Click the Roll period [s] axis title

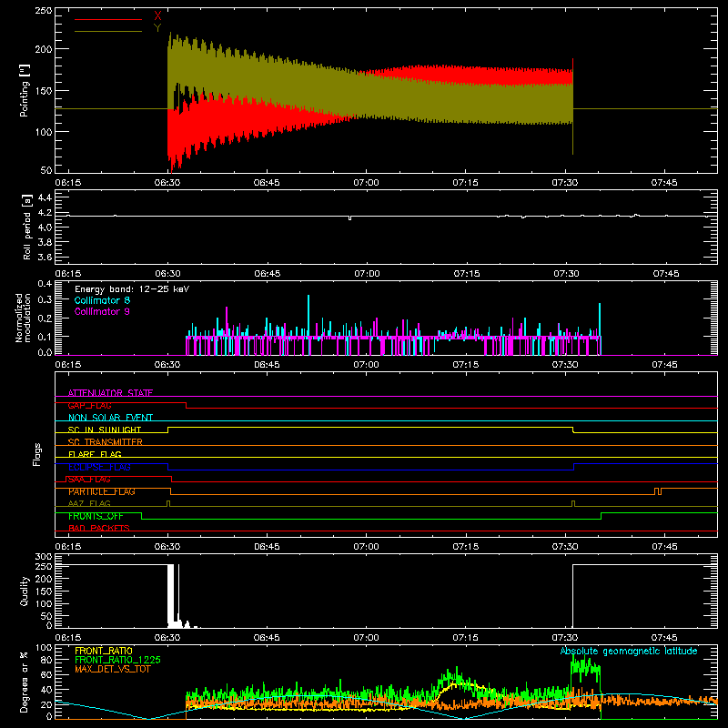[x=27, y=227]
